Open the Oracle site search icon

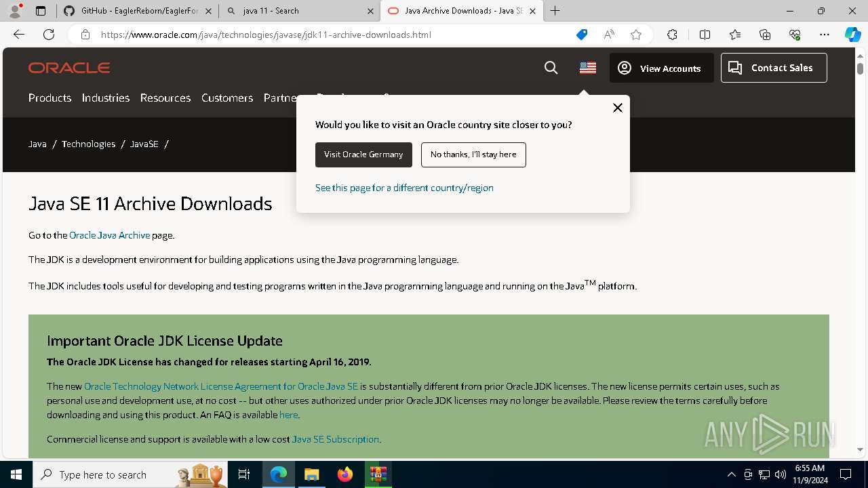click(x=551, y=68)
